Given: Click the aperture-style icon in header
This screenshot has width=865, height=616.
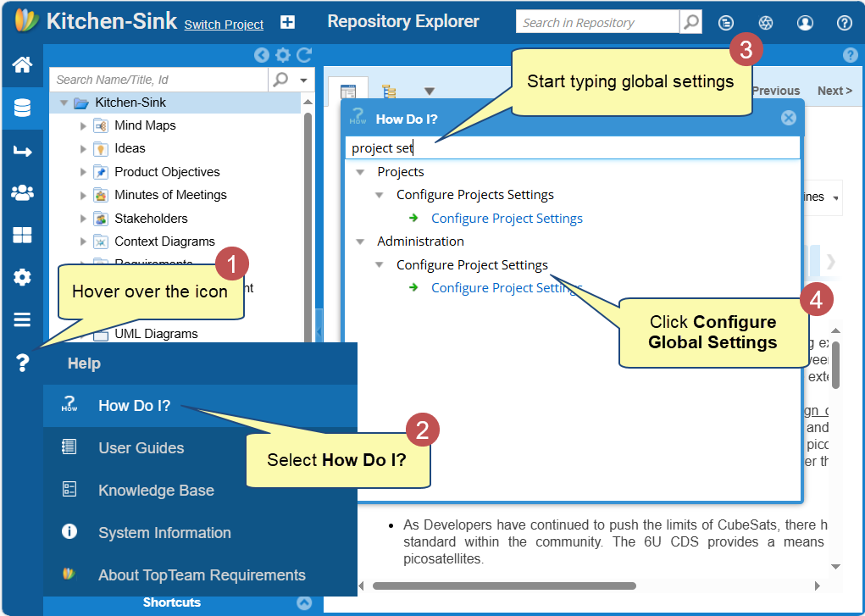Looking at the screenshot, I should pos(766,23).
